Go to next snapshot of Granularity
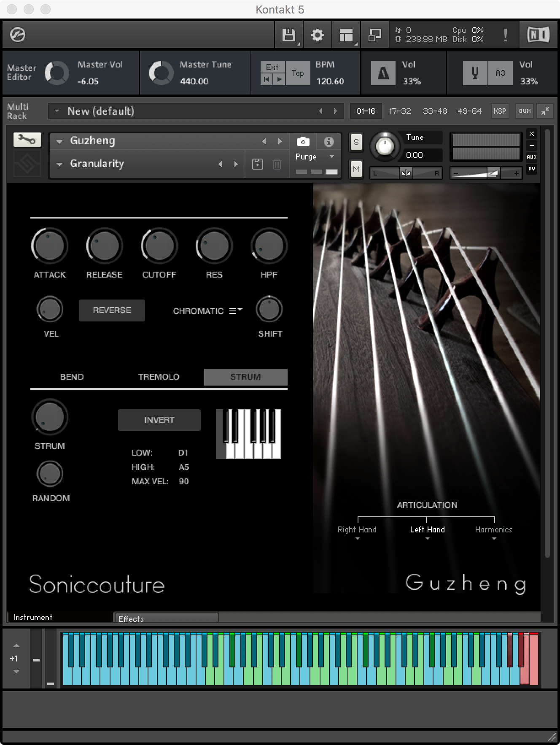This screenshot has height=745, width=560. point(236,164)
